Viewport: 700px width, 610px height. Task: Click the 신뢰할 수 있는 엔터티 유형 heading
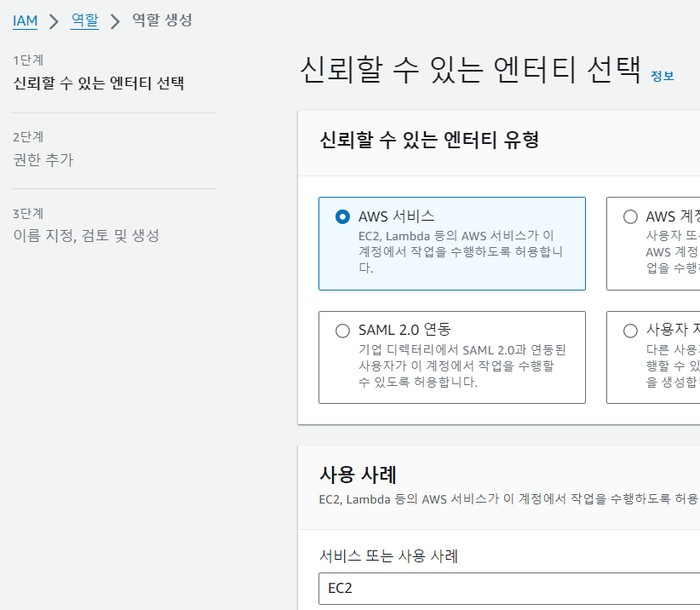(429, 140)
